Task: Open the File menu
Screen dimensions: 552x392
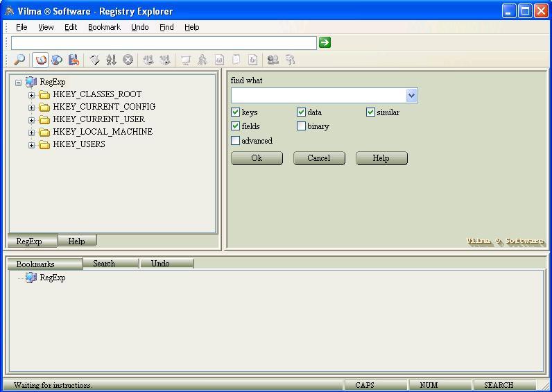Action: 21,27
